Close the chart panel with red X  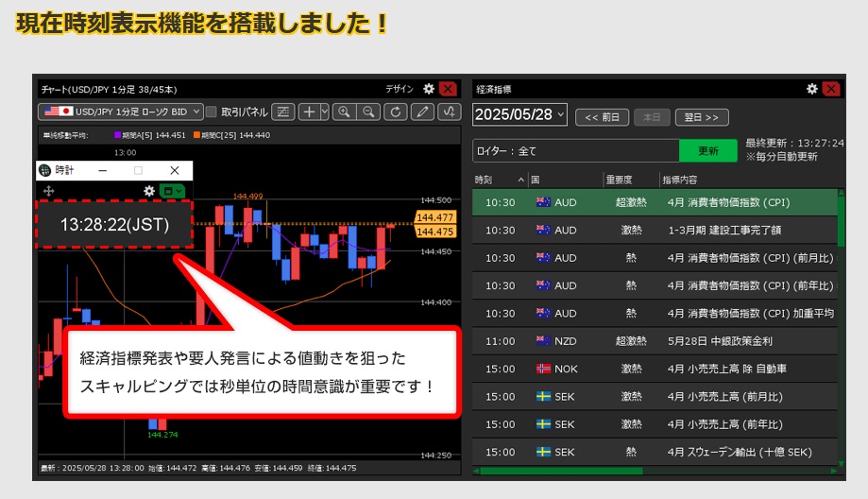(448, 89)
